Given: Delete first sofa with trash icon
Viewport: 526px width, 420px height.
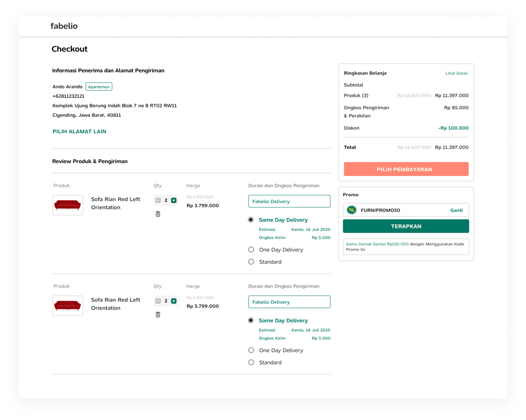Looking at the screenshot, I should [158, 214].
